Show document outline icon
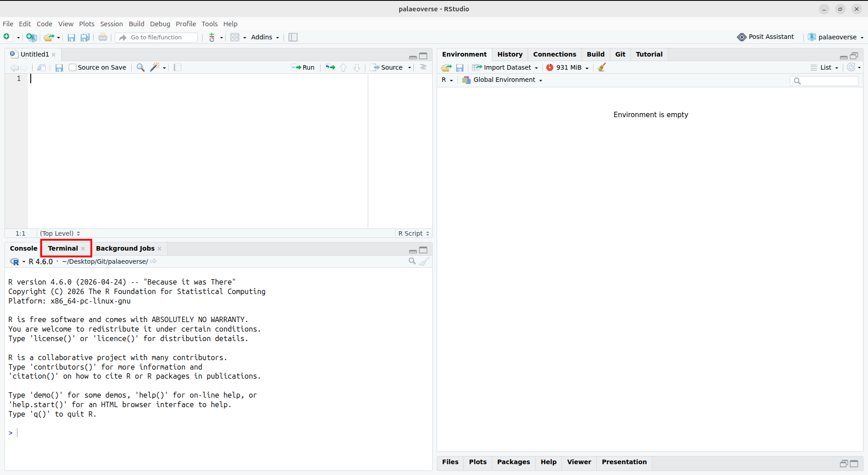This screenshot has width=868, height=475. coord(423,67)
